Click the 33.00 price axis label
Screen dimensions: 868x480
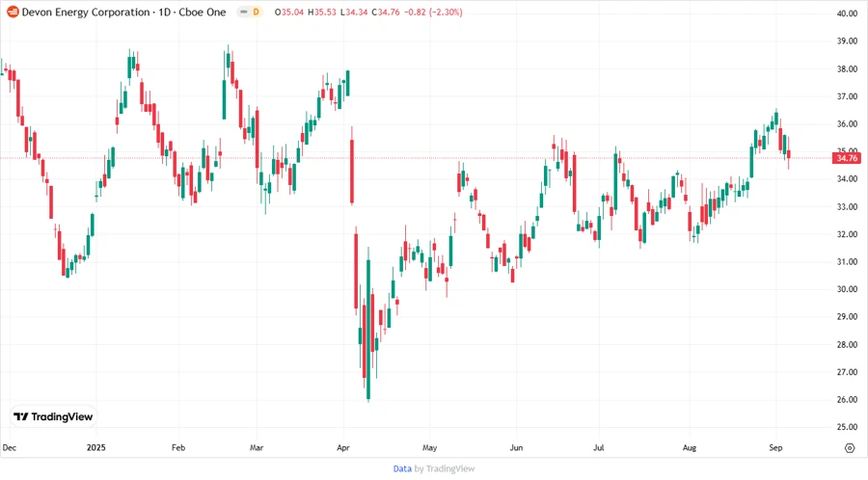pos(847,207)
